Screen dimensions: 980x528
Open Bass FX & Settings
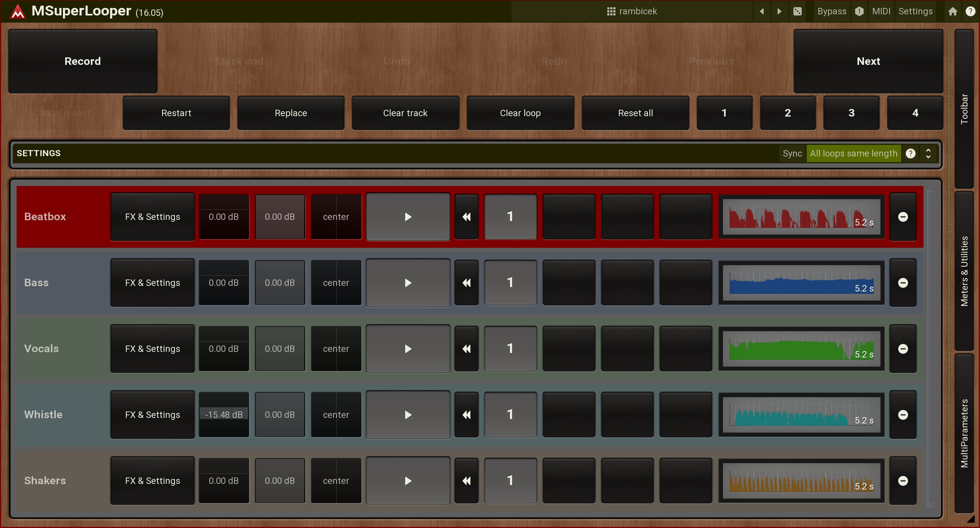click(x=153, y=283)
